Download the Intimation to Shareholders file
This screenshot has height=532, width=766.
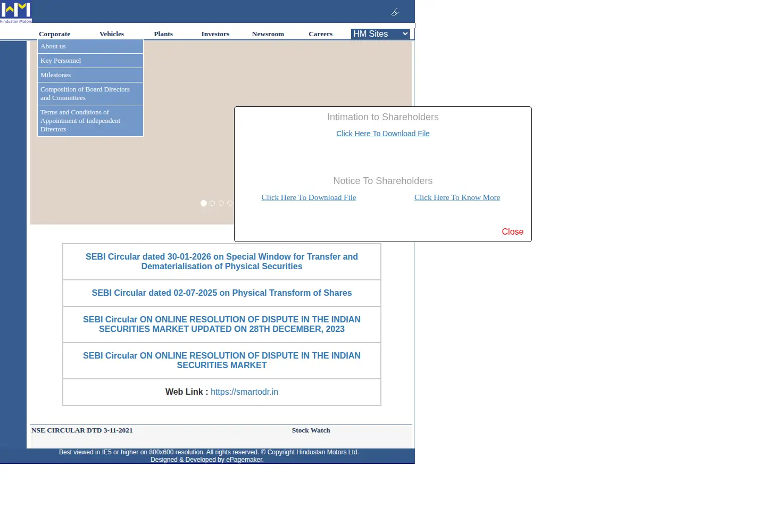click(383, 134)
